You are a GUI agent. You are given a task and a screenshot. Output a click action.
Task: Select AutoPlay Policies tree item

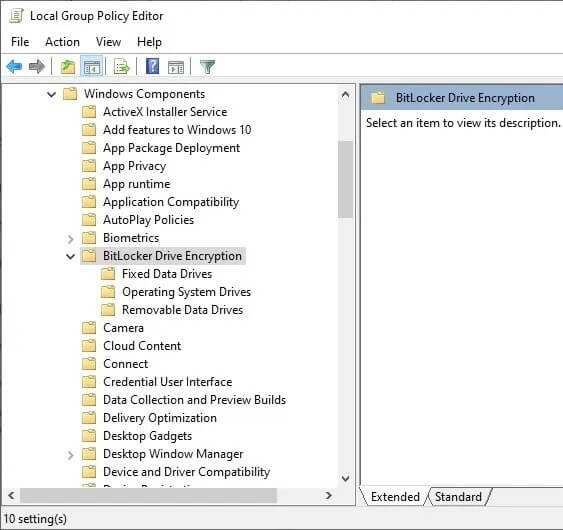149,220
